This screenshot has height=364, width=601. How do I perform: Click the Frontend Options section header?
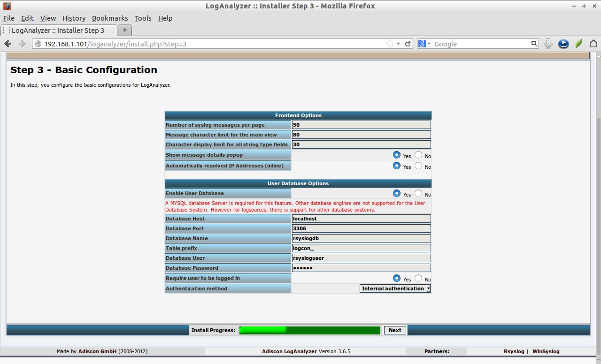click(x=298, y=115)
